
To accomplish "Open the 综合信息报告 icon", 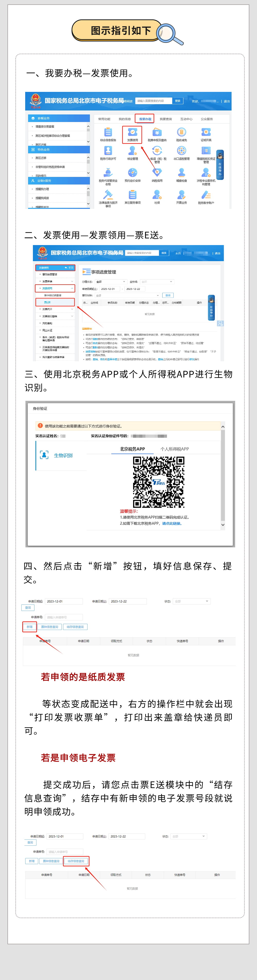I will tap(108, 132).
